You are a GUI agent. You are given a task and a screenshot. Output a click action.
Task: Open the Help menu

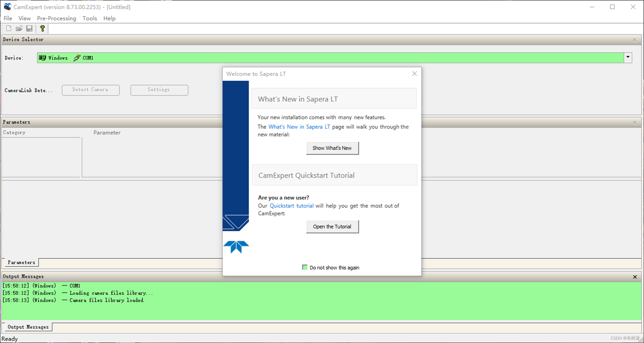(x=109, y=18)
